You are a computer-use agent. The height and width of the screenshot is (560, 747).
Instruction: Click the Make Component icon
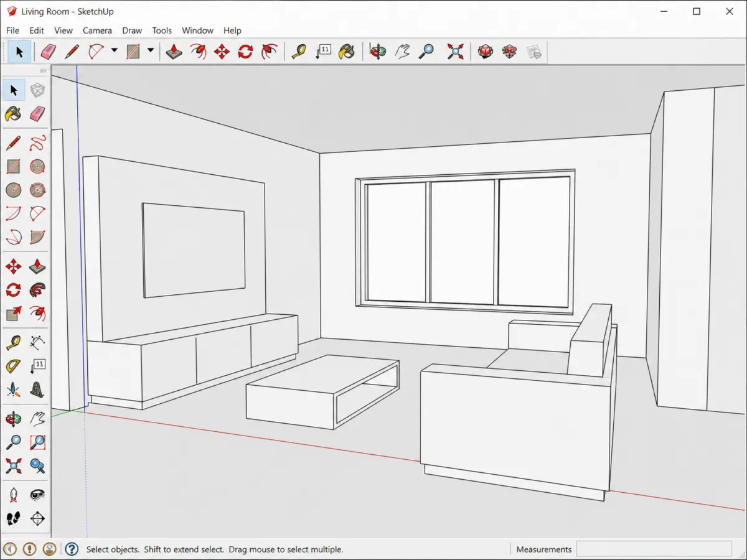click(x=37, y=90)
